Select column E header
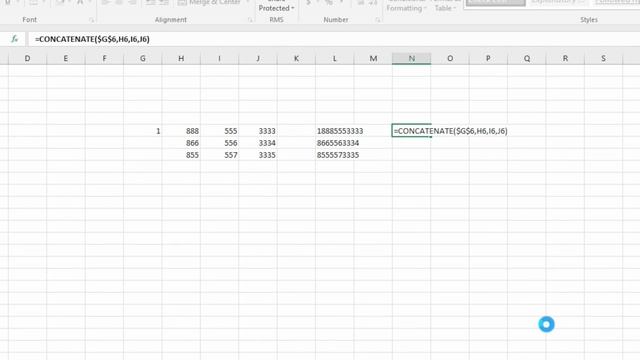 pos(66,58)
